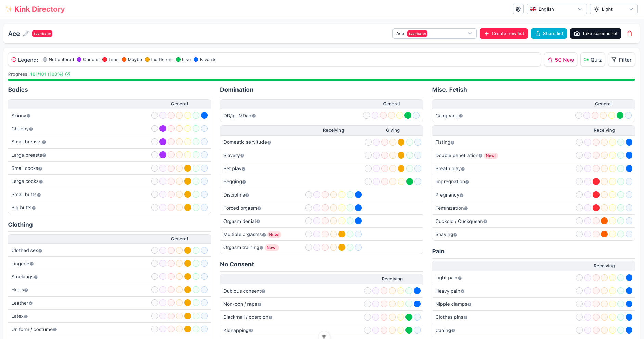This screenshot has width=644, height=339.
Task: Open the English language dropdown
Action: click(x=556, y=9)
